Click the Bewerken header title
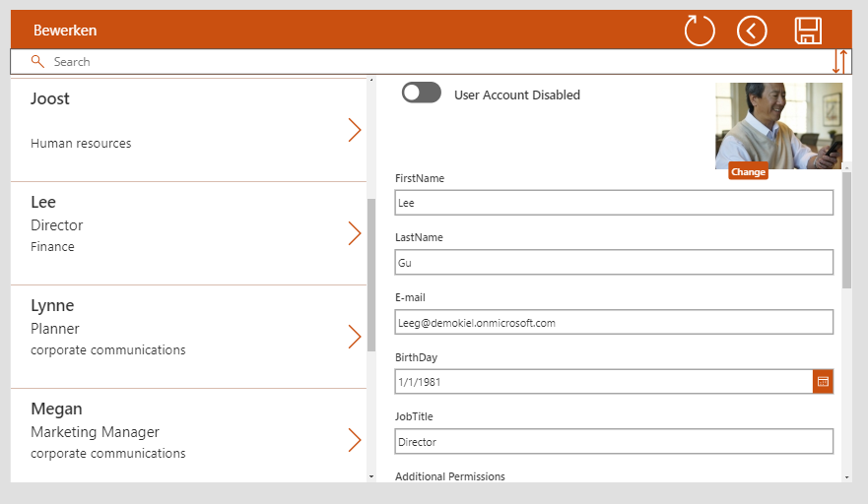The image size is (868, 504). [65, 31]
